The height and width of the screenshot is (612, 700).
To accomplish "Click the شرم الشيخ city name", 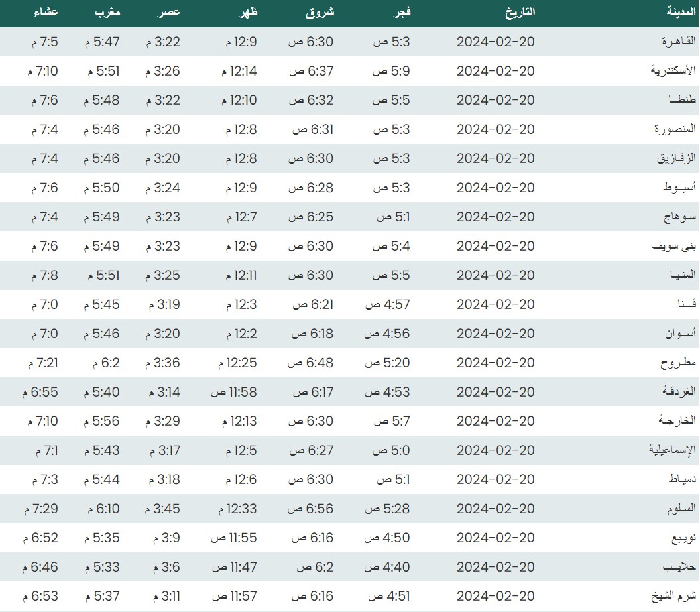I will coord(675,596).
